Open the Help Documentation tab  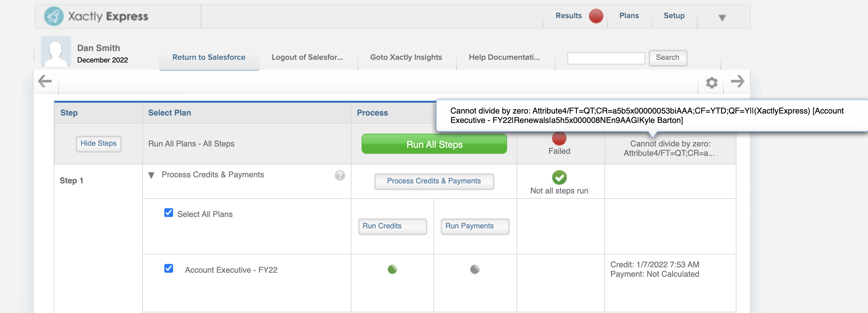[504, 57]
